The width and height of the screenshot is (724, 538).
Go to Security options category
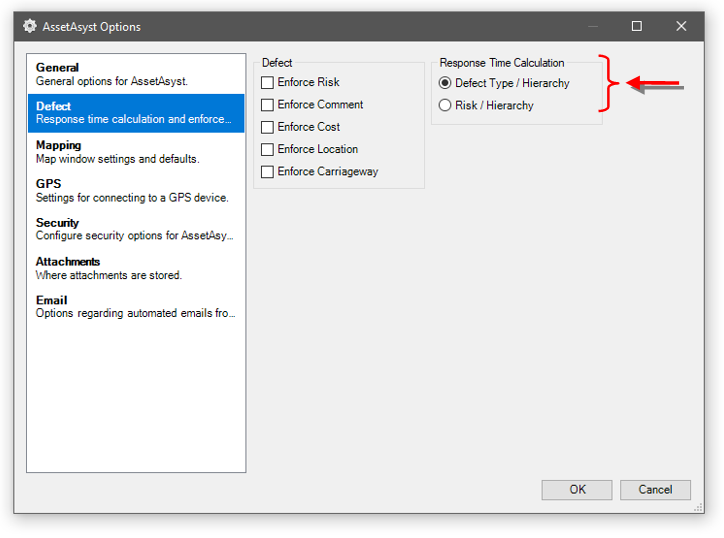point(135,229)
